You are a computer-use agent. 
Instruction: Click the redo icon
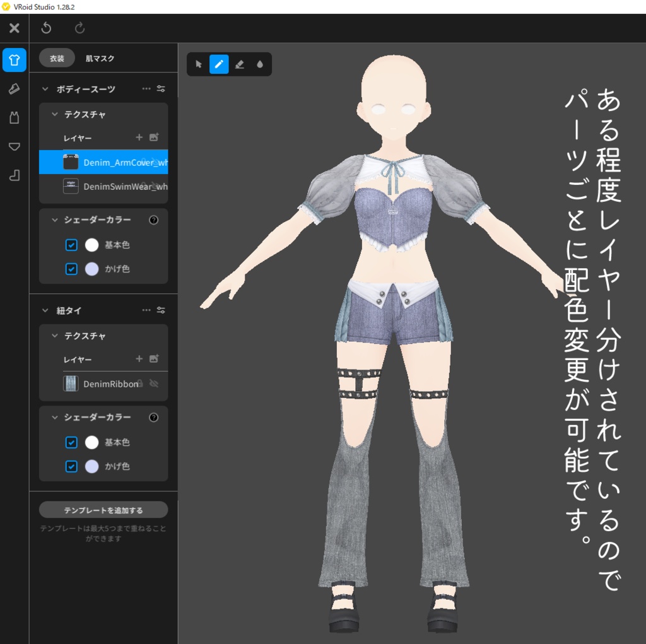click(x=79, y=27)
